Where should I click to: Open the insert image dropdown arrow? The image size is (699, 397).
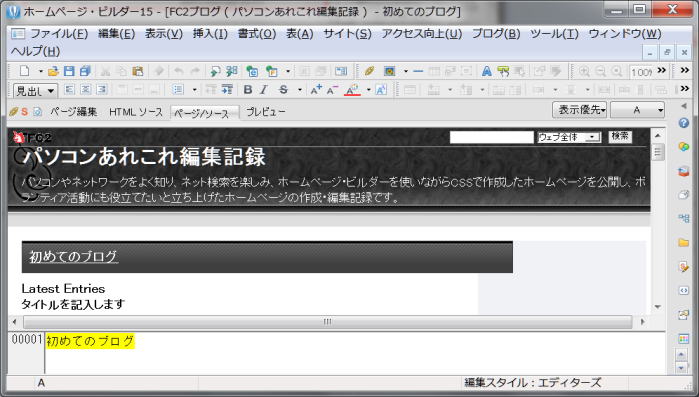[x=406, y=71]
